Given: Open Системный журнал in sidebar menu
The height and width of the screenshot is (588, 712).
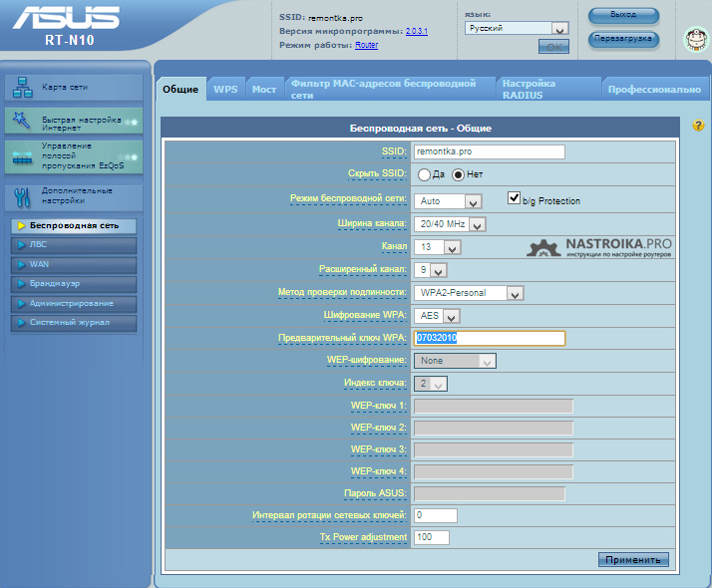Looking at the screenshot, I should (x=74, y=323).
